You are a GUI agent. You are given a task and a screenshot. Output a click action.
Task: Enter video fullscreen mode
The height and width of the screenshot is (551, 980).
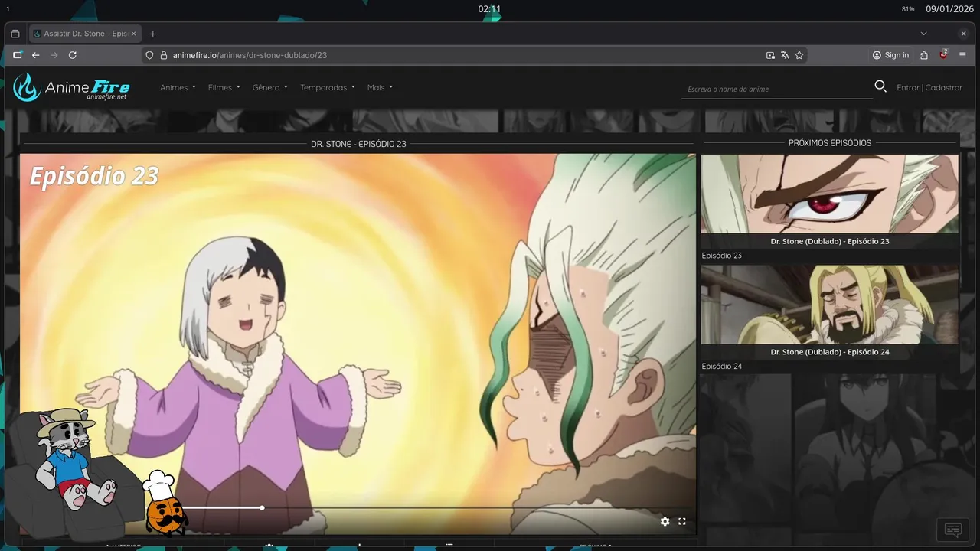coord(682,521)
